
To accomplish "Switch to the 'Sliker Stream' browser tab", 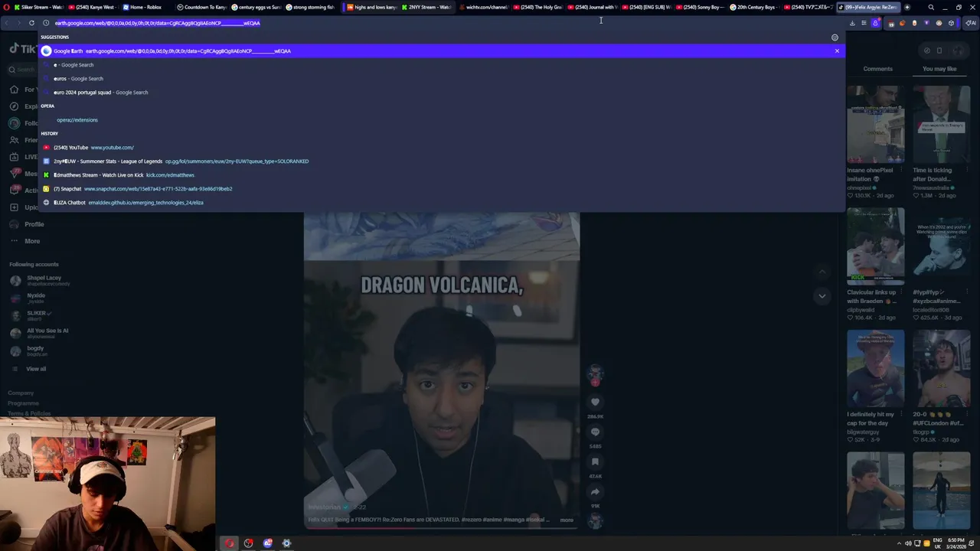I will [x=38, y=7].
